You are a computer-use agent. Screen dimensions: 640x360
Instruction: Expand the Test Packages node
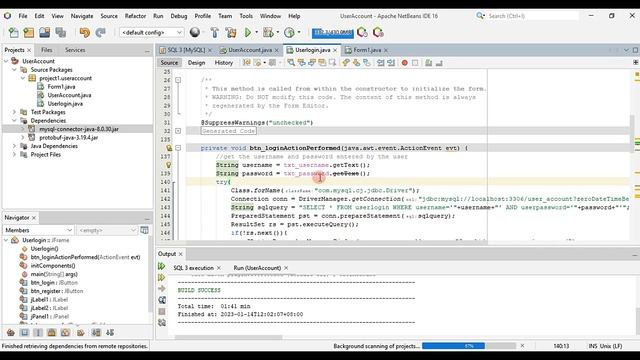coord(14,112)
